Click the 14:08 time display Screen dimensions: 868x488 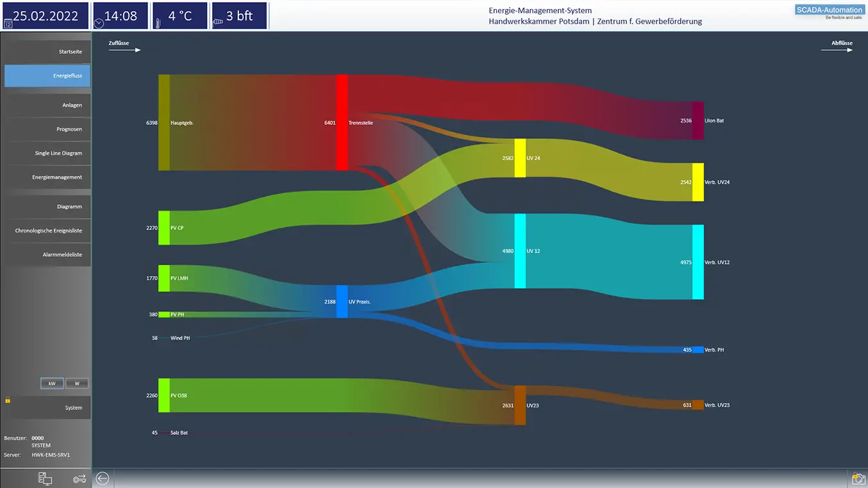click(x=121, y=16)
